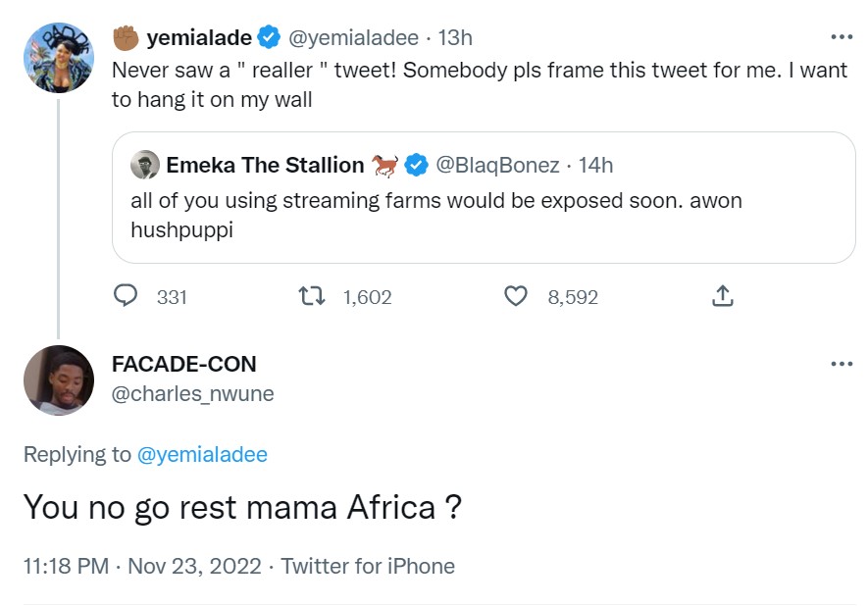Open FACADE-CON's profile avatar
Viewport: 868px width, 606px height.
(59, 380)
